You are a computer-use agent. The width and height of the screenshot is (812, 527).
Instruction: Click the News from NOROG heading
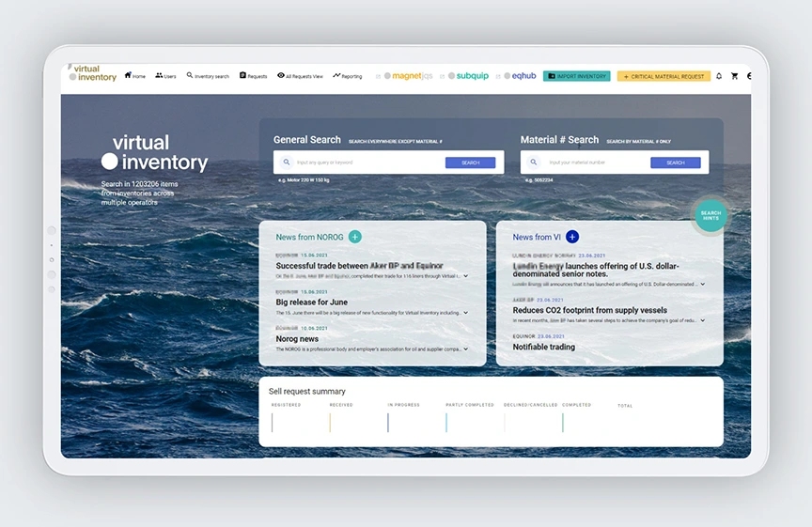[310, 237]
